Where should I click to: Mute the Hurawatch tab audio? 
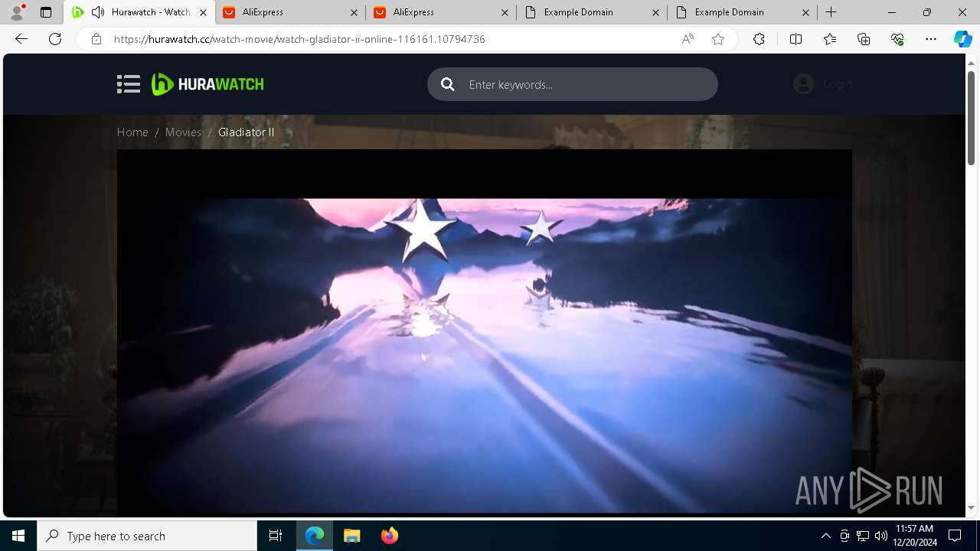click(x=97, y=12)
